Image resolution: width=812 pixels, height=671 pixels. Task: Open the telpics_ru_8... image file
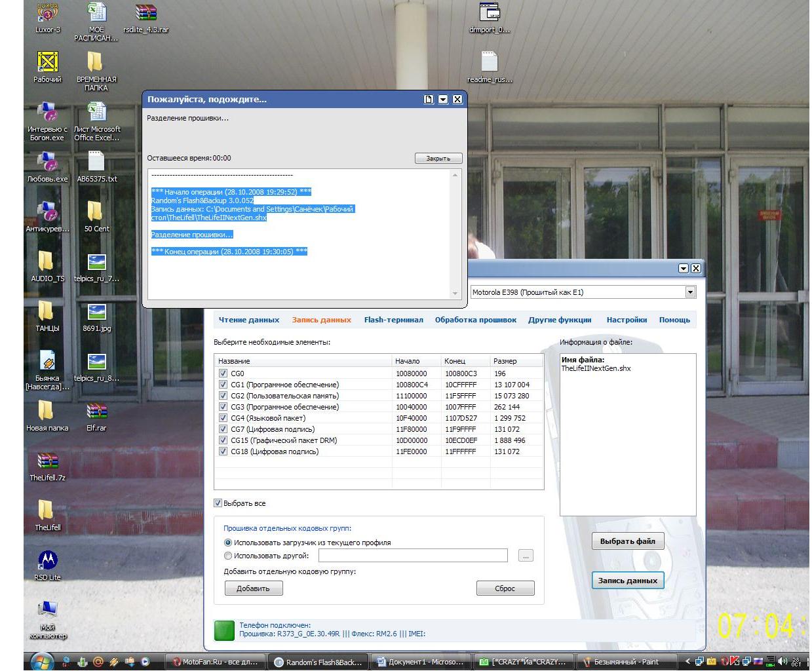tap(96, 366)
